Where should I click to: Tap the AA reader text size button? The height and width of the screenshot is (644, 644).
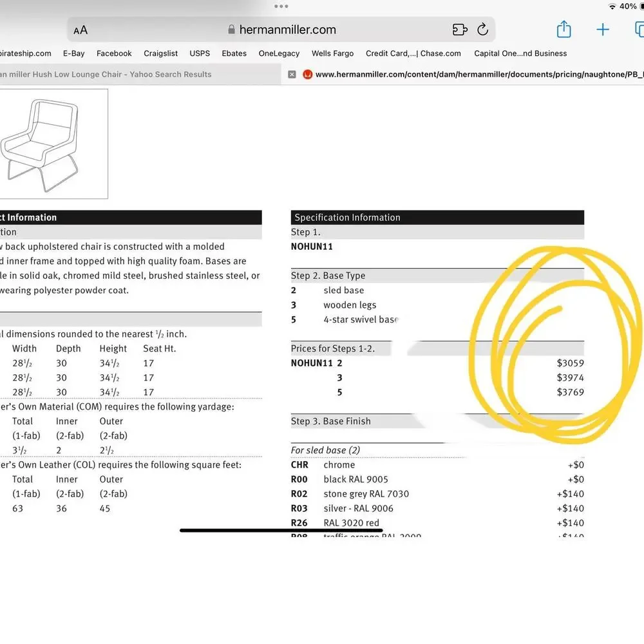click(x=80, y=30)
